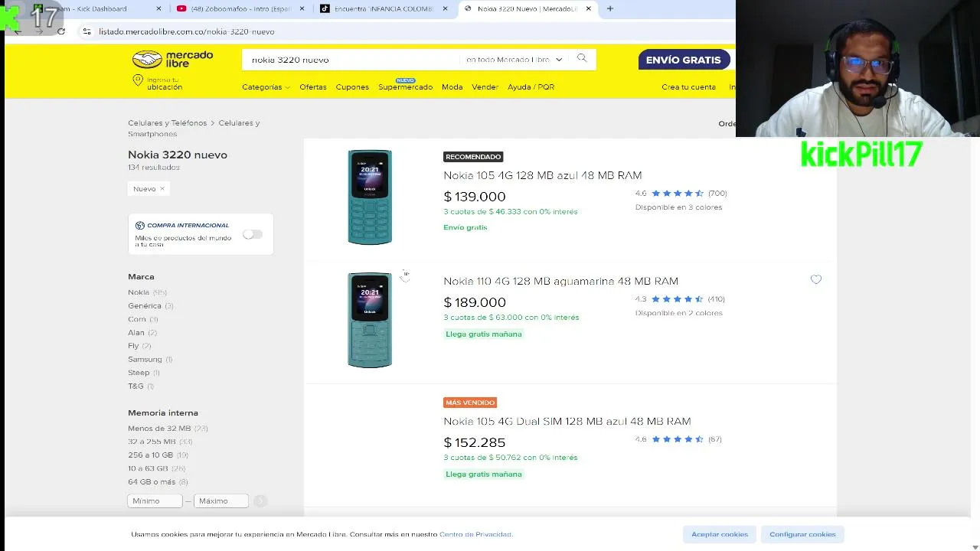This screenshot has width=980, height=551.
Task: Click the browser address bar
Action: [406, 31]
